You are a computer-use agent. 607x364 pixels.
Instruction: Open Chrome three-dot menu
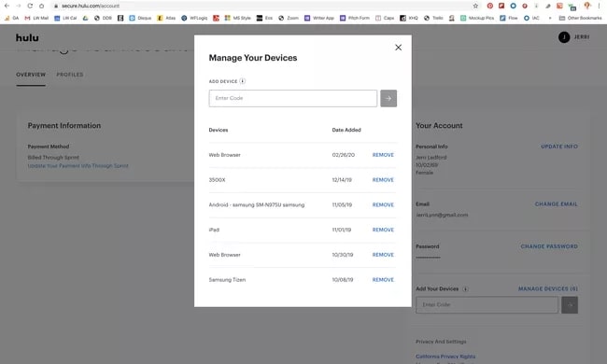pyautogui.click(x=599, y=6)
